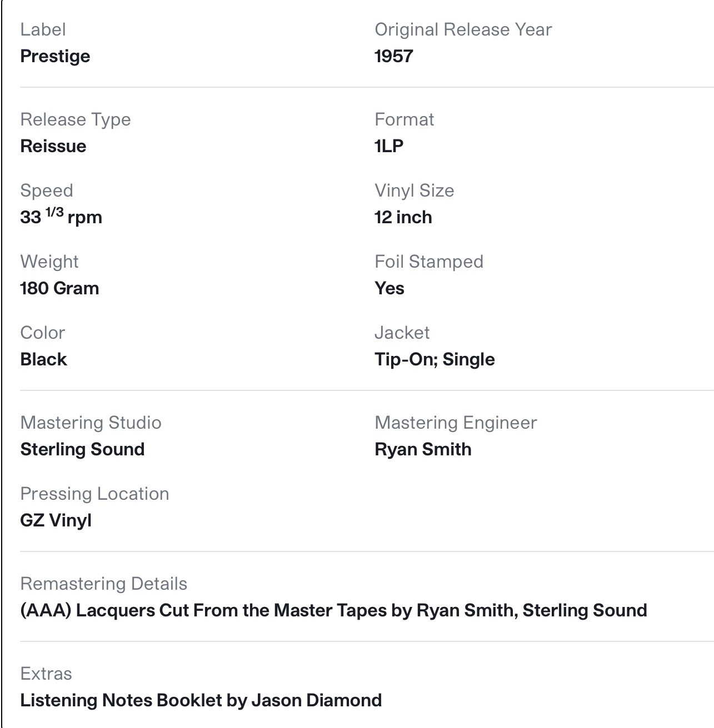The image size is (714, 728).
Task: Select the Reissue release type text
Action: pos(53,146)
